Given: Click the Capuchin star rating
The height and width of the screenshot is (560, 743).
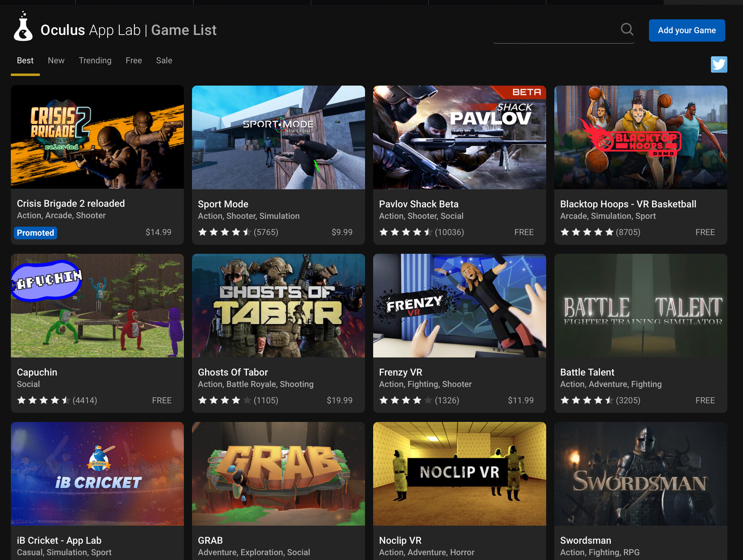Looking at the screenshot, I should [43, 400].
